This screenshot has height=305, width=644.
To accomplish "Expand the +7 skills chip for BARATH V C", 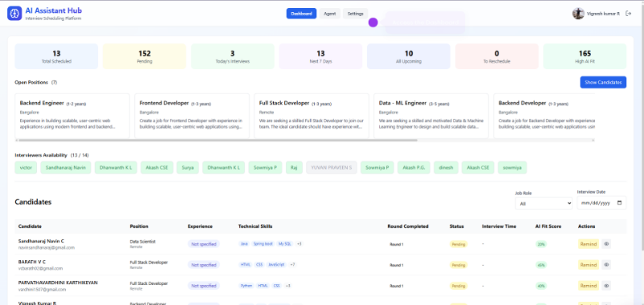I will click(x=292, y=265).
